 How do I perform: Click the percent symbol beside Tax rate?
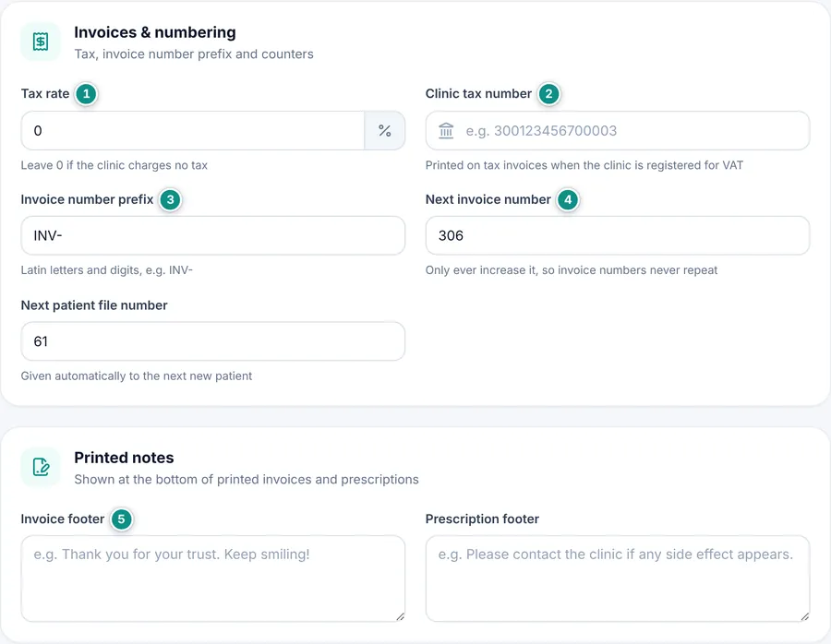pyautogui.click(x=385, y=130)
